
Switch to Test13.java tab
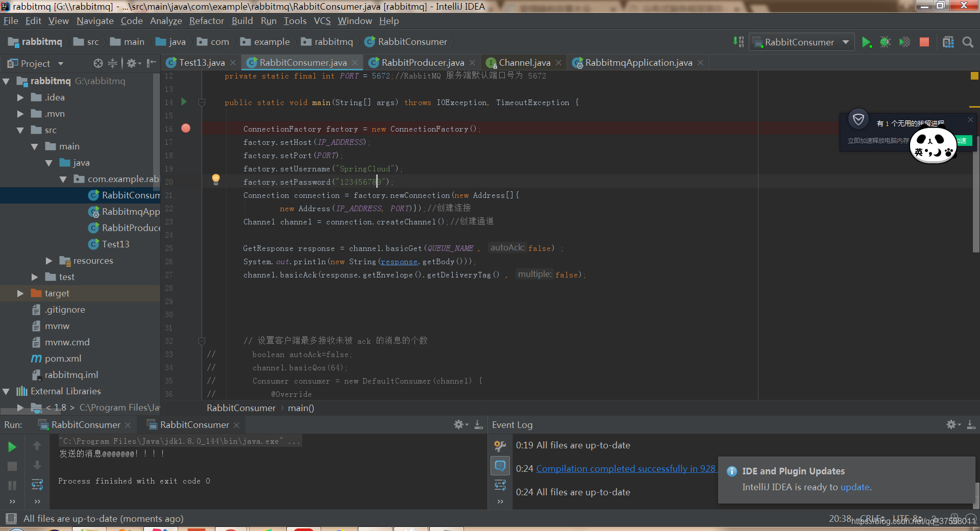click(202, 63)
